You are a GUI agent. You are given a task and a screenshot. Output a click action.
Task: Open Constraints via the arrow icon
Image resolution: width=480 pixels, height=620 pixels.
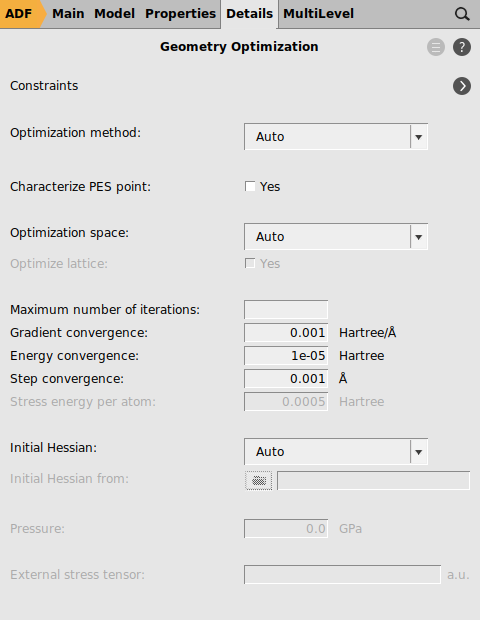point(462,86)
